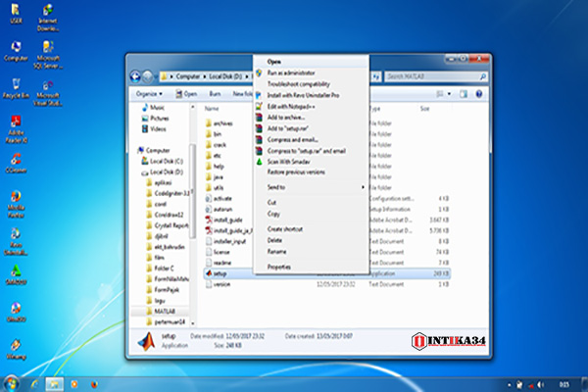This screenshot has width=588, height=392.
Task: Click the volume icon in system tray
Action: (540, 384)
